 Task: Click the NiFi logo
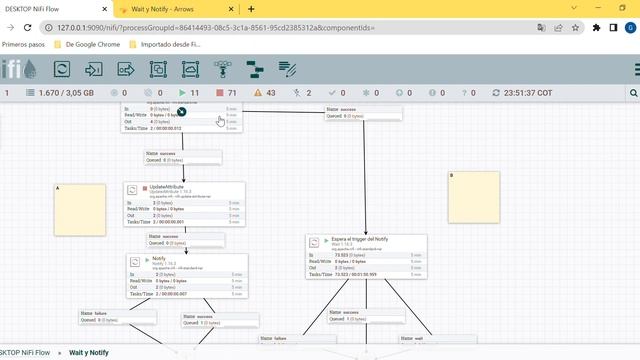[18, 69]
